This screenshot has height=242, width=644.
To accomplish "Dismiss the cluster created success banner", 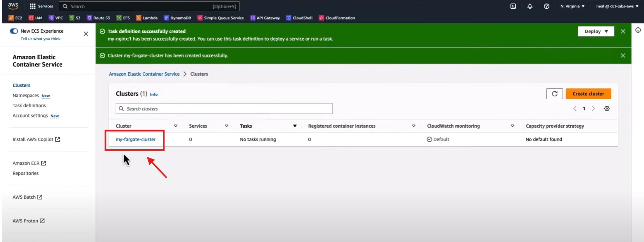I will (623, 55).
